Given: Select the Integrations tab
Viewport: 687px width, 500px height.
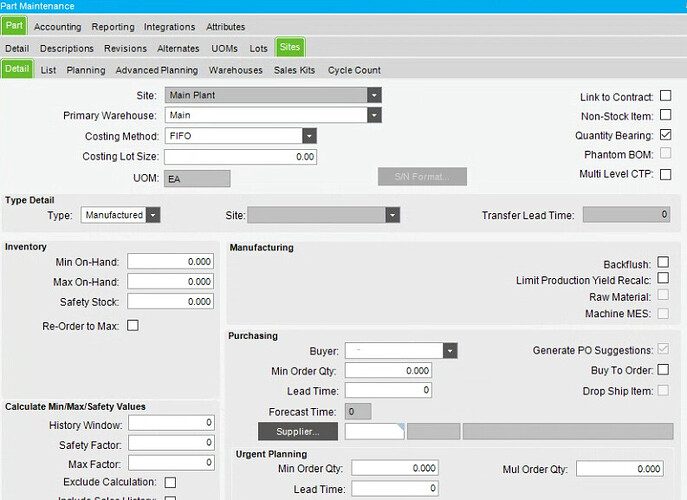Looking at the screenshot, I should (x=169, y=27).
